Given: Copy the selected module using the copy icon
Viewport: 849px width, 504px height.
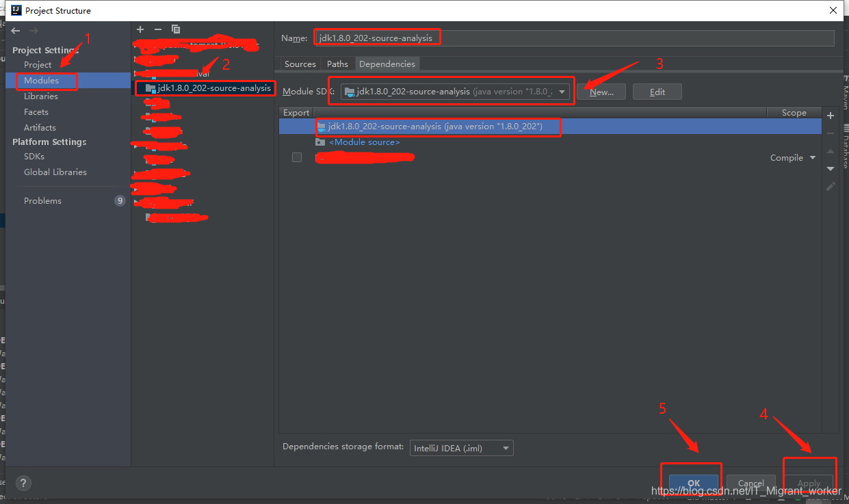Looking at the screenshot, I should point(176,29).
